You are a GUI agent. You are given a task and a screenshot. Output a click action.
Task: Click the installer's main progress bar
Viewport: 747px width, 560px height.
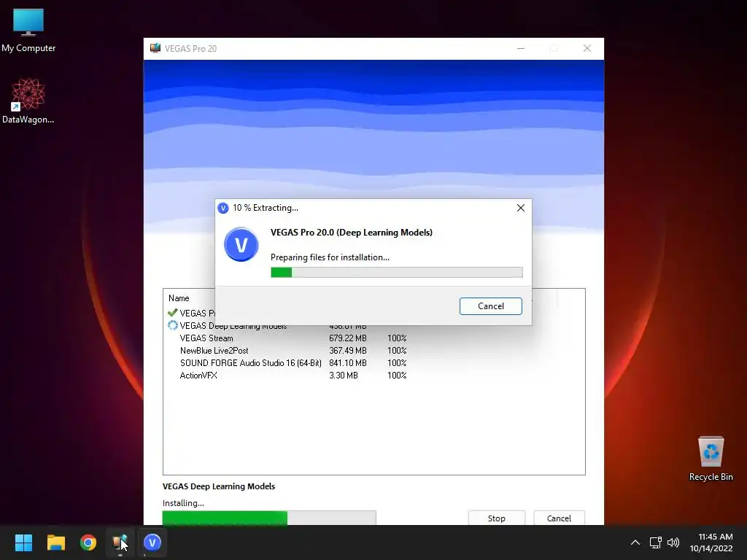269,518
